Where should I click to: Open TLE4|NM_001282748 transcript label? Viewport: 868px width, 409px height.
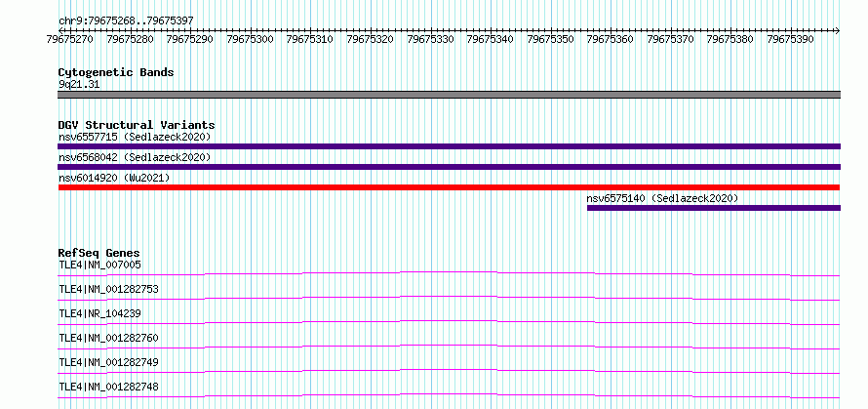tap(109, 387)
